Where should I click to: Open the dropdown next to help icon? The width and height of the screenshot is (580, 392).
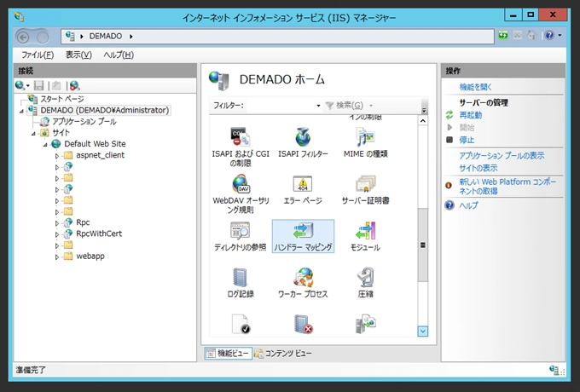[x=560, y=36]
